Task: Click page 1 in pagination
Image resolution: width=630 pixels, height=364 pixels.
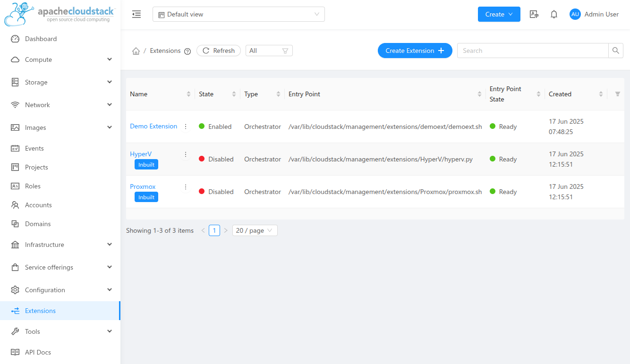Action: pyautogui.click(x=214, y=230)
